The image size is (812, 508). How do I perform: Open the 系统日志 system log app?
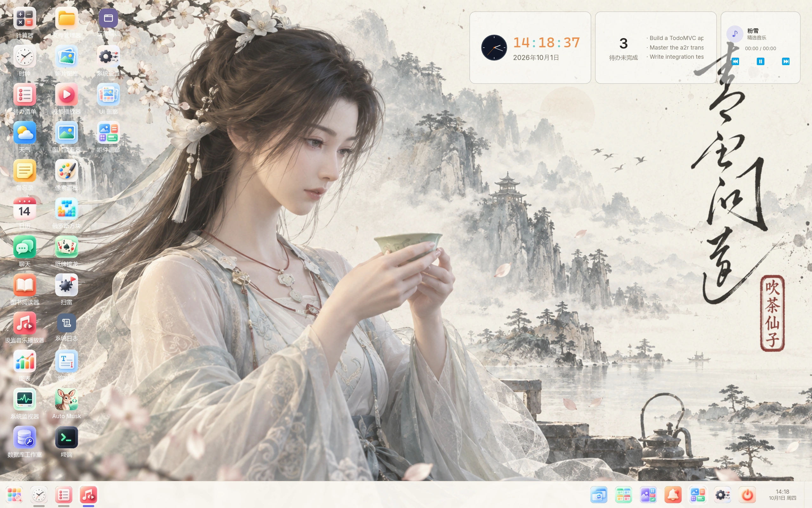click(x=66, y=323)
